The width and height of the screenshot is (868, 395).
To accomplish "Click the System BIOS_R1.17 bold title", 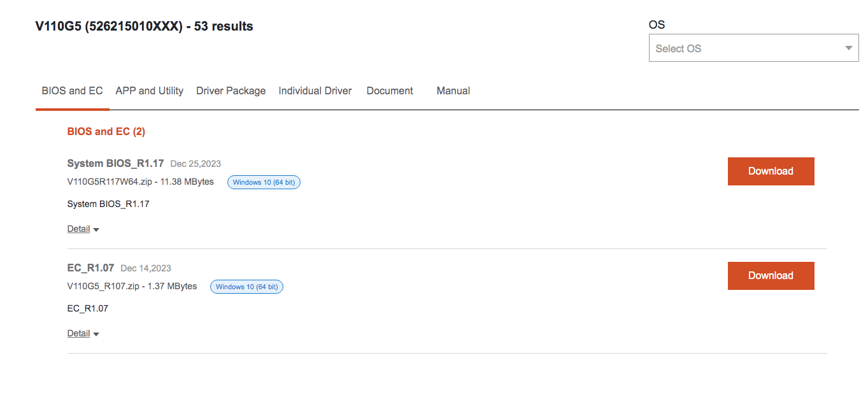I will point(115,164).
